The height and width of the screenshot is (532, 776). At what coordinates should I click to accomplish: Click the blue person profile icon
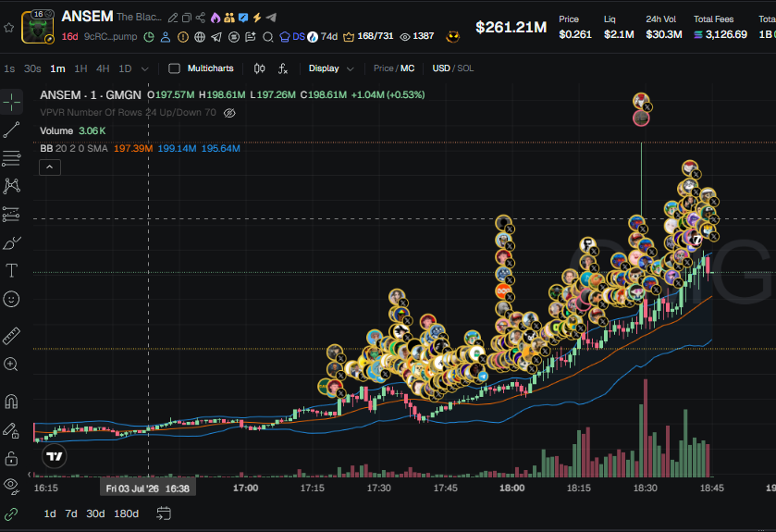pos(166,37)
